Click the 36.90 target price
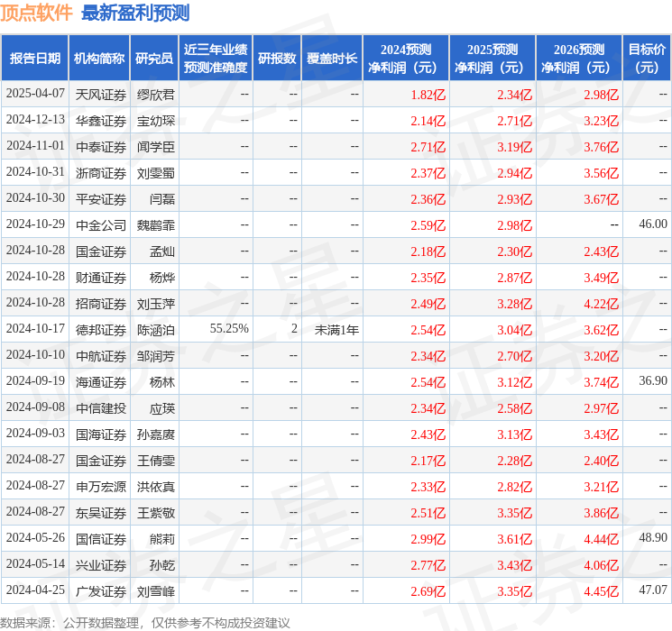 pos(653,380)
